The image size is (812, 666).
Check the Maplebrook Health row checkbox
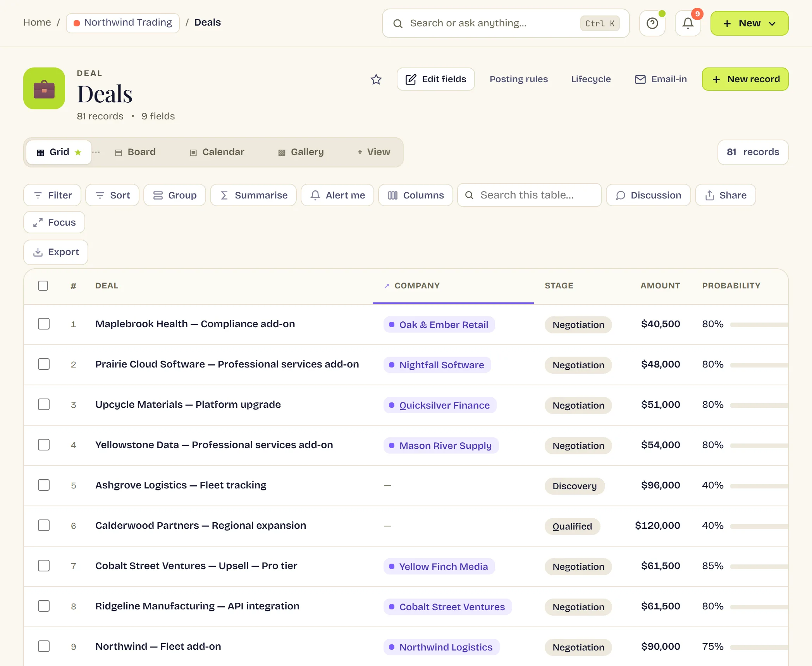44,324
